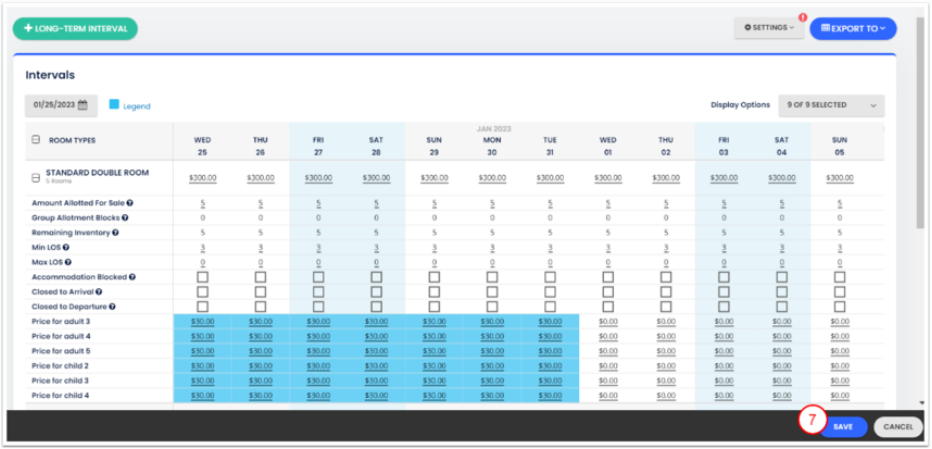This screenshot has width=932, height=449.
Task: Open the Export To dropdown
Action: coord(852,28)
